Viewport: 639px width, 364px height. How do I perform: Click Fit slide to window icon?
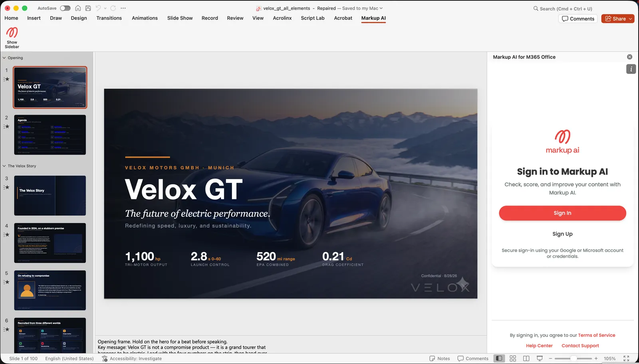[x=626, y=358]
